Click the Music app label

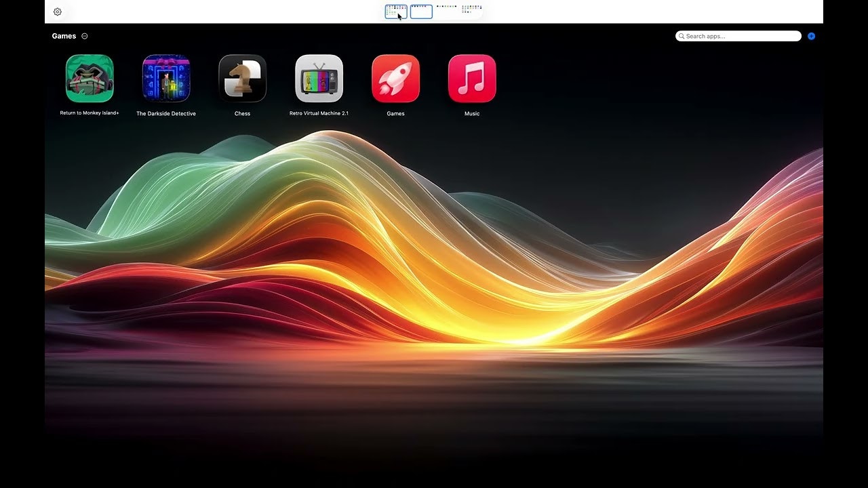(x=471, y=113)
